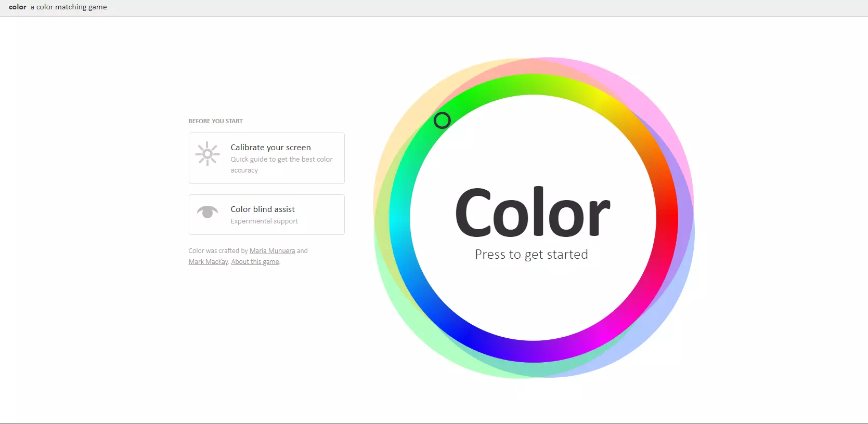Pick the magenta area of the color ring
868x424 pixels.
click(x=601, y=335)
